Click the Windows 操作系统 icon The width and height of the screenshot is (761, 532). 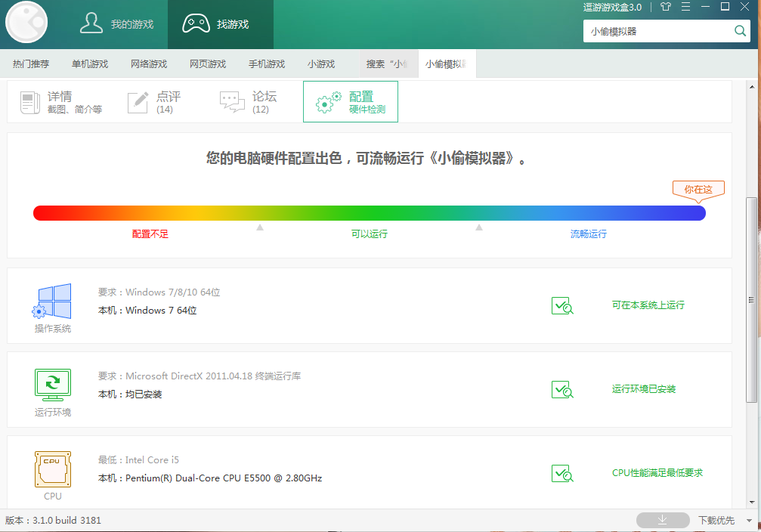click(x=52, y=302)
